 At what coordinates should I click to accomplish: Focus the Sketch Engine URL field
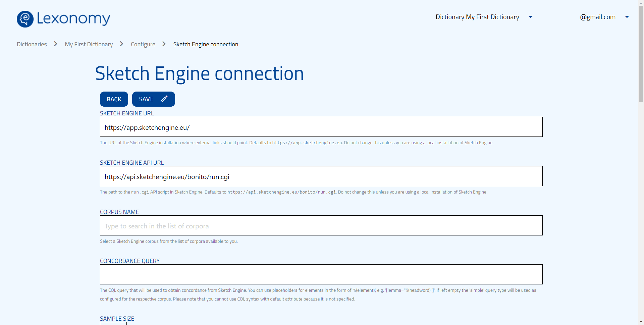pyautogui.click(x=321, y=127)
